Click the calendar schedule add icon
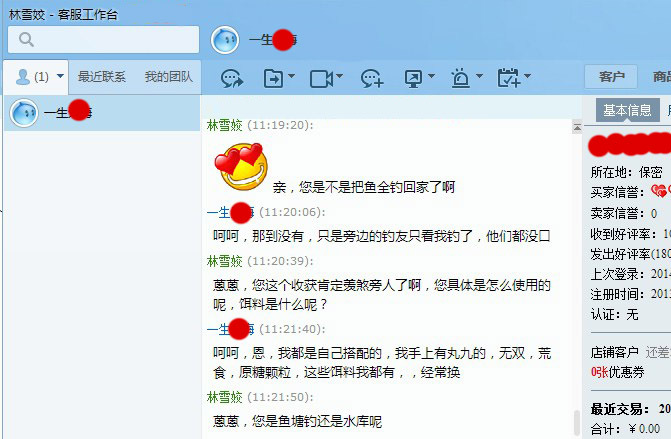The height and width of the screenshot is (439, 671). click(508, 78)
